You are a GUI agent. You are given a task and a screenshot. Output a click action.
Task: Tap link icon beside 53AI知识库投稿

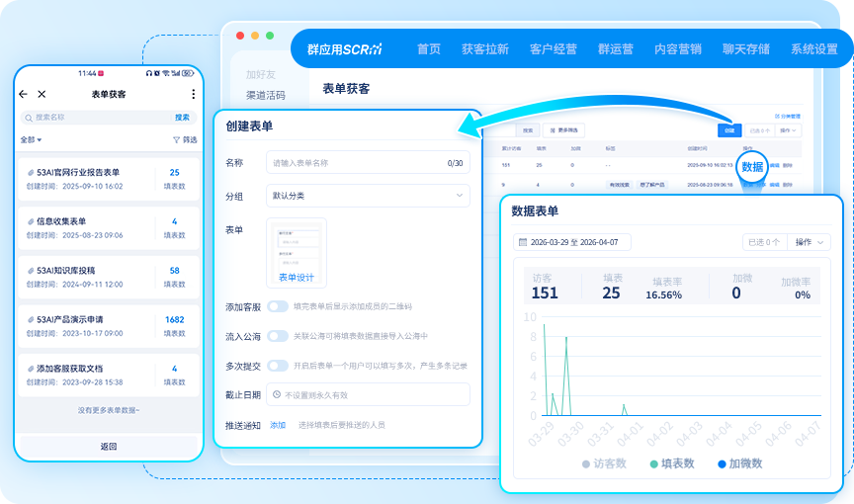[31, 271]
